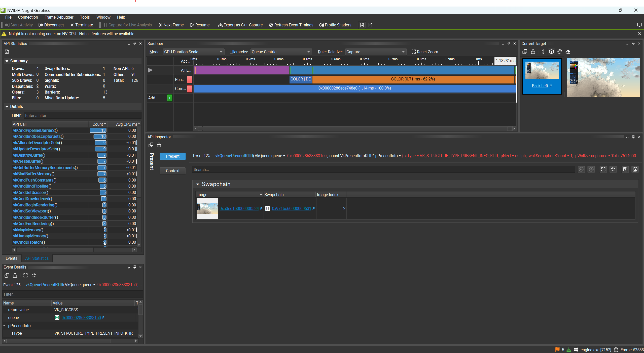Refresh Event Timings in the toolbar
This screenshot has height=353, width=644.
pyautogui.click(x=291, y=25)
